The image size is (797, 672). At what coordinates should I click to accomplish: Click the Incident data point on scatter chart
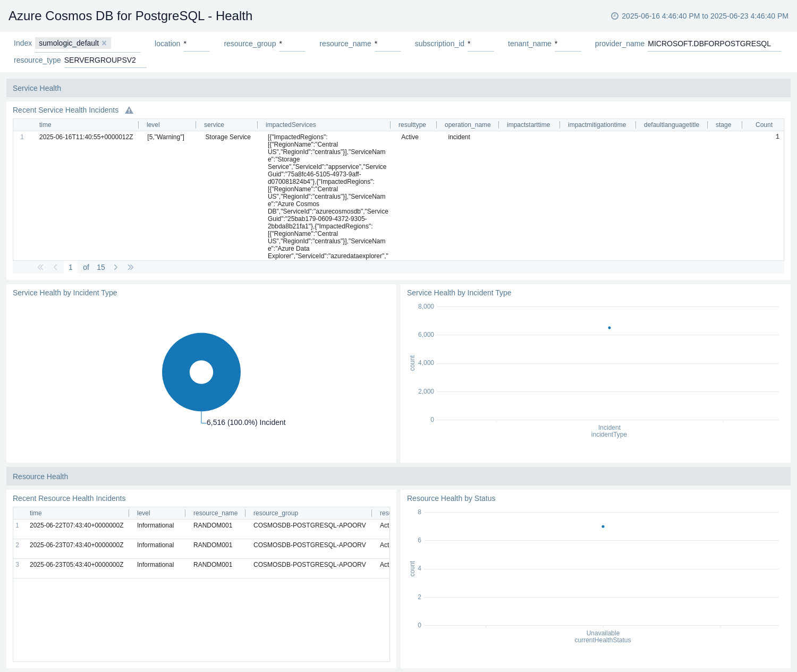(609, 328)
